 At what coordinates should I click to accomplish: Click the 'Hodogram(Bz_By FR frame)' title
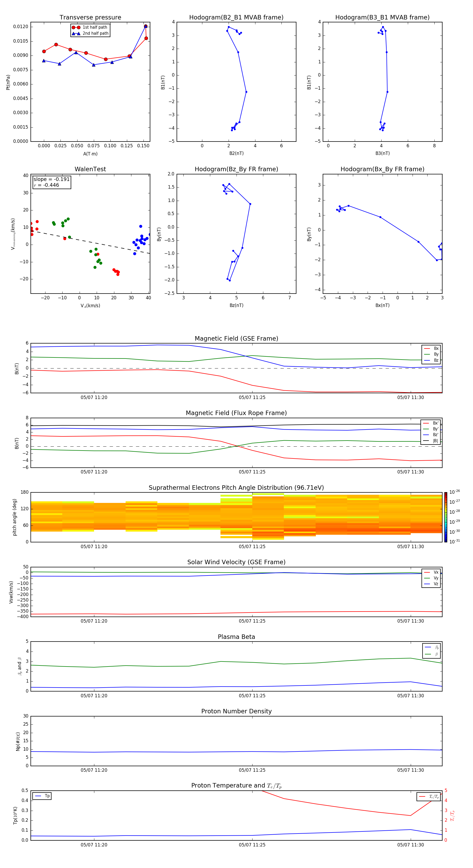point(236,169)
